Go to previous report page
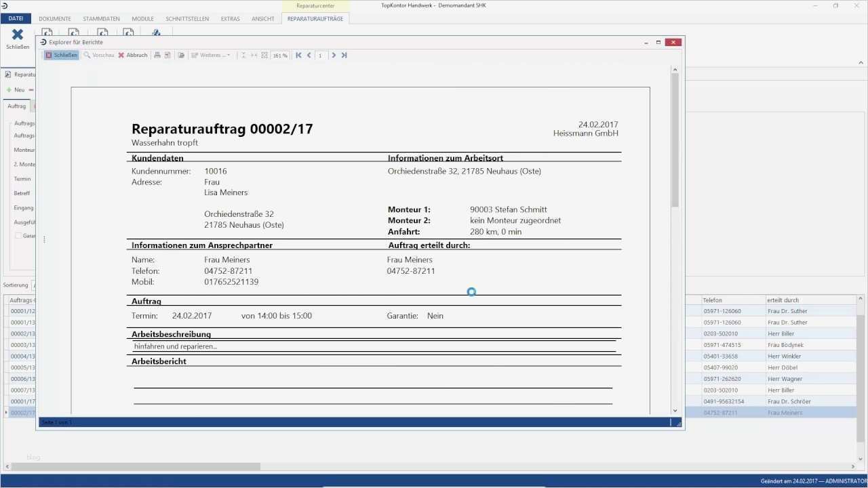Screen dimensions: 868x488 [x=309, y=55]
